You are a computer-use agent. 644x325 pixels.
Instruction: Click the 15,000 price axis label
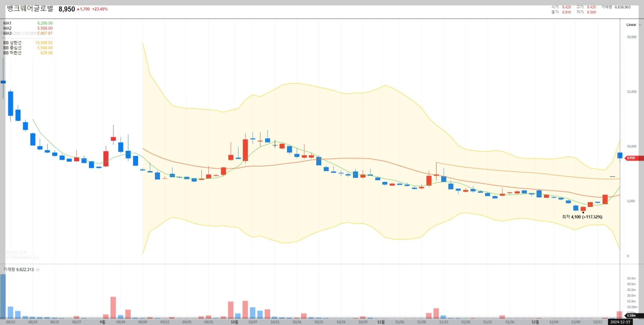point(632,92)
